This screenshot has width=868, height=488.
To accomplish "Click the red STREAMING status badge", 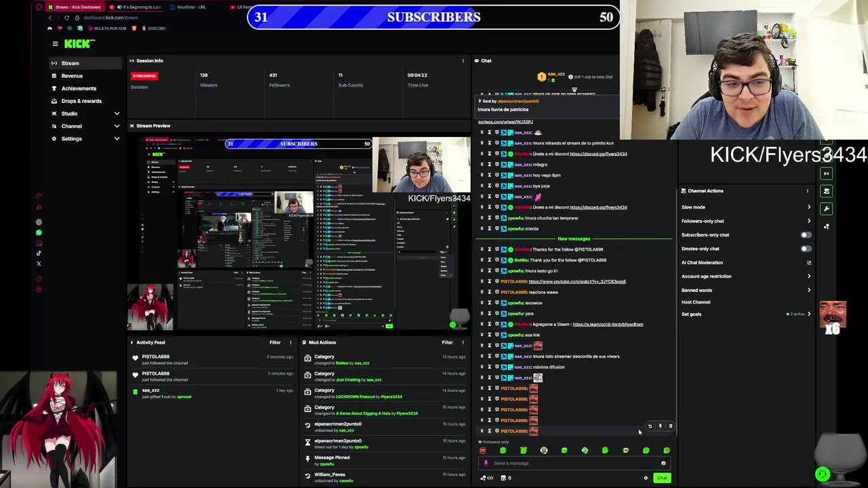I will point(144,76).
